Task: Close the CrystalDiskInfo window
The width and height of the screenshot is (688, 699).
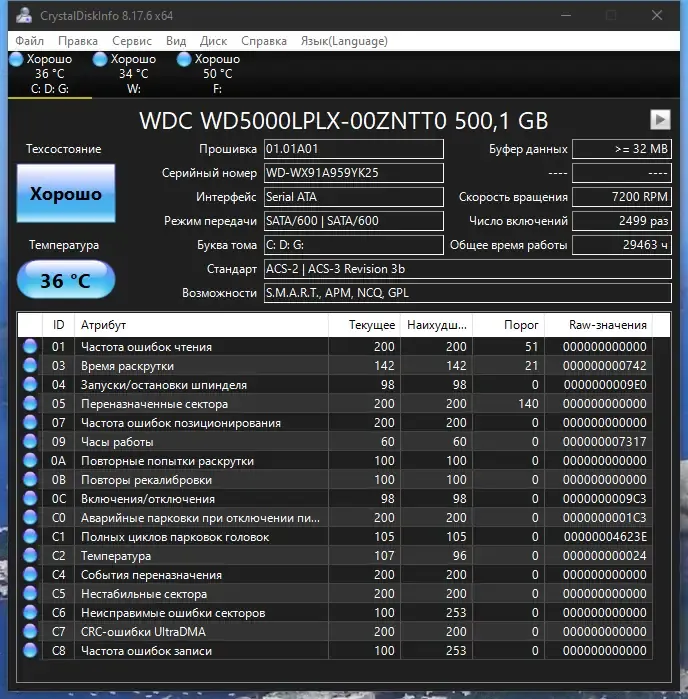Action: coord(657,15)
